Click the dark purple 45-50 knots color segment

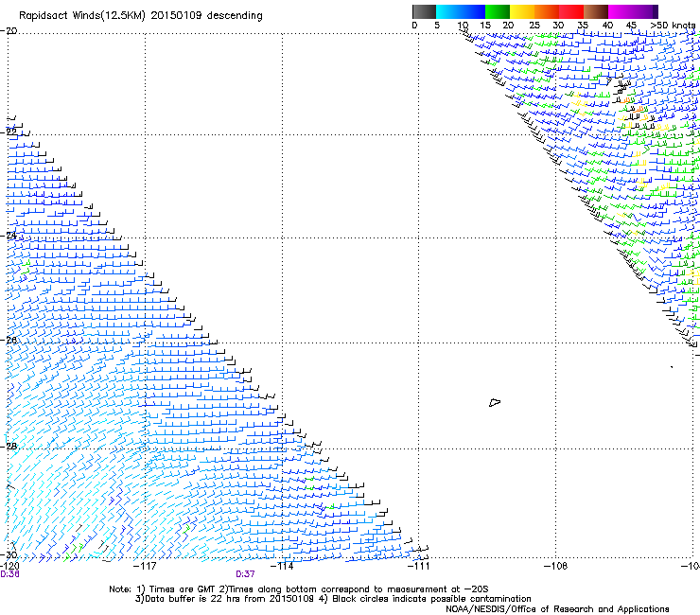(x=645, y=11)
